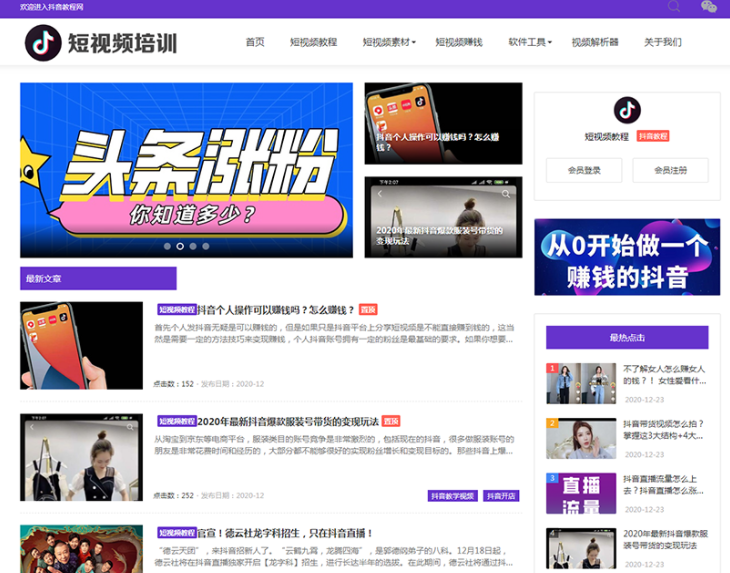
Task: Open article title 2020年最新抖音爆款服装号带货的变现玩法
Action: [288, 422]
